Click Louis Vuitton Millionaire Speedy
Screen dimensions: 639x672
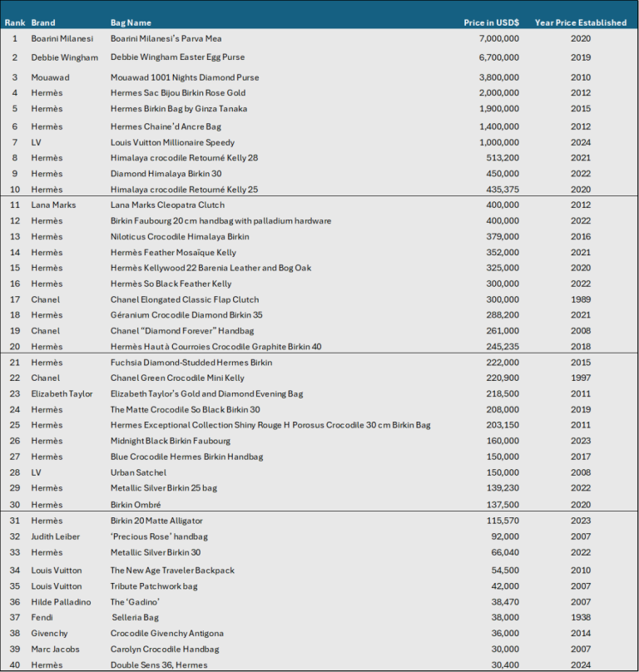tap(172, 143)
